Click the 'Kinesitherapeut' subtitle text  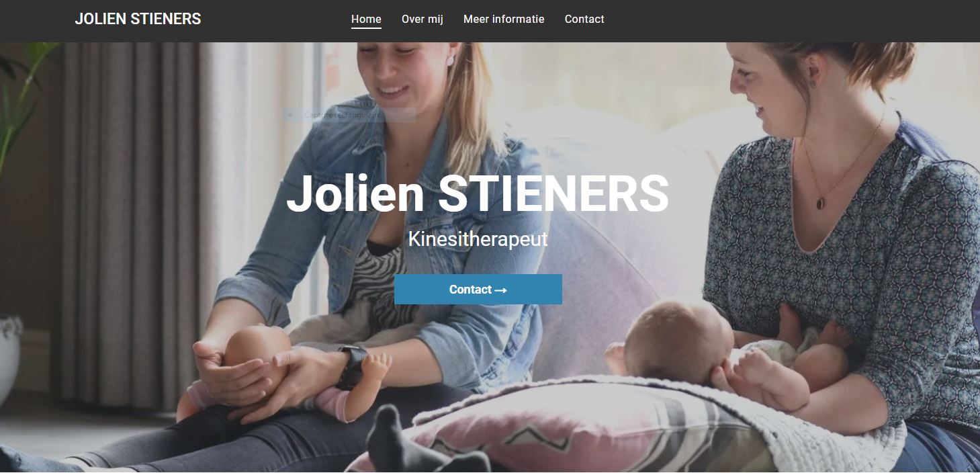coord(478,239)
